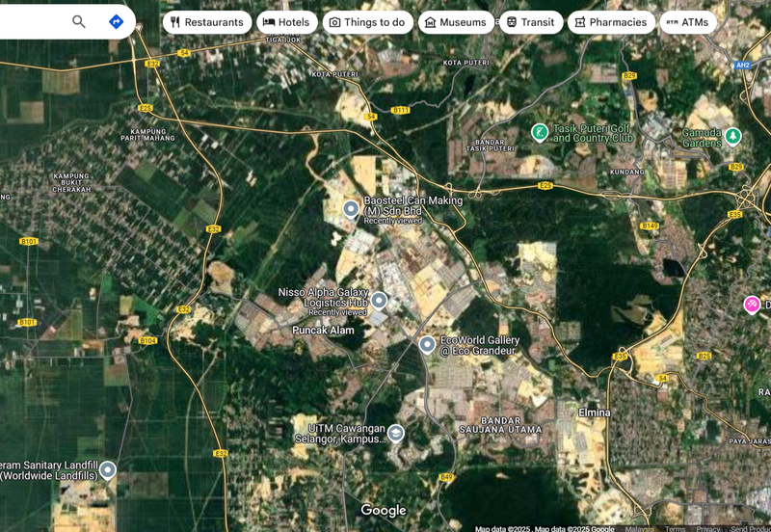Click the Bandar Tasik Puteri label

[490, 145]
